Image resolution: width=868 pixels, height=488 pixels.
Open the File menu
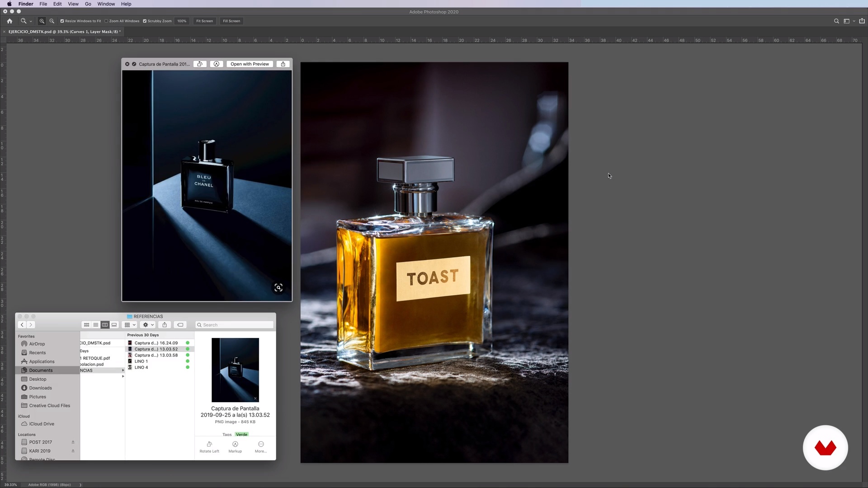pyautogui.click(x=43, y=4)
